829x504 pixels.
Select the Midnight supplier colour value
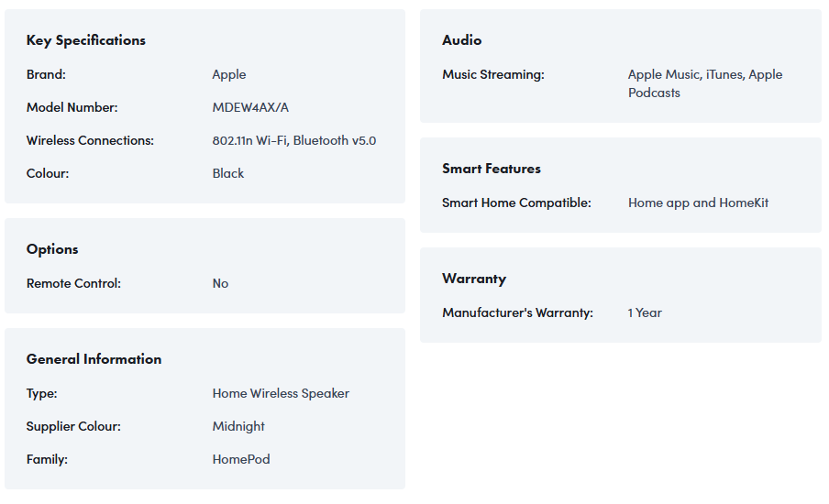[238, 426]
